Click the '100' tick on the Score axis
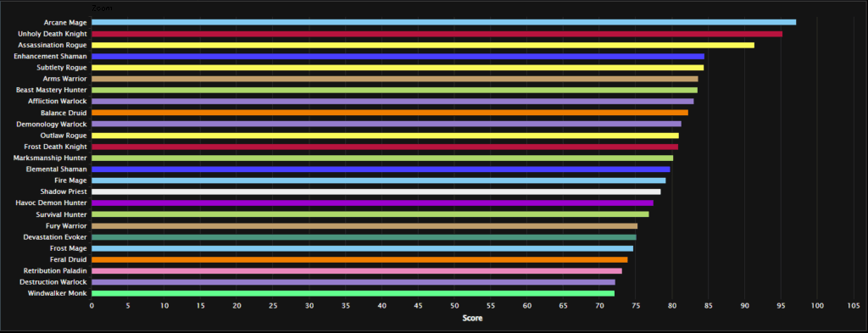Viewport: 868px width, 333px height. point(817,306)
